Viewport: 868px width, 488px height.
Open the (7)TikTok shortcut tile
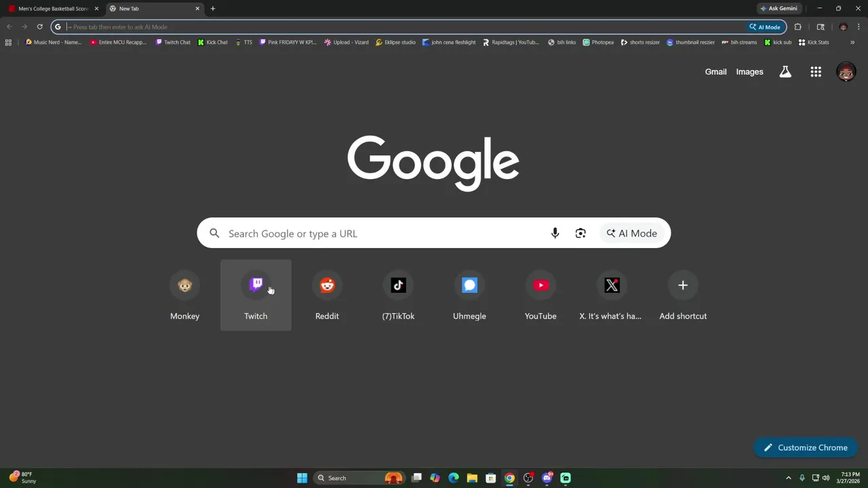click(398, 295)
